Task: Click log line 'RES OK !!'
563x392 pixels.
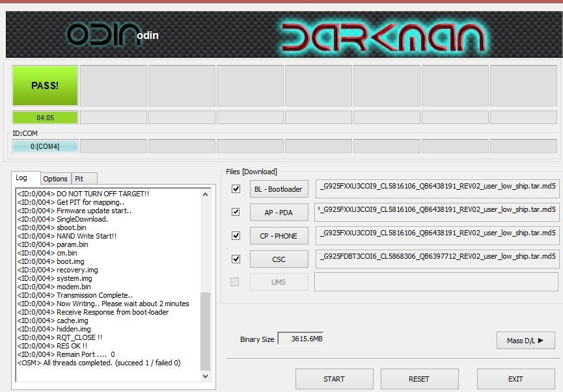Action: tap(53, 346)
